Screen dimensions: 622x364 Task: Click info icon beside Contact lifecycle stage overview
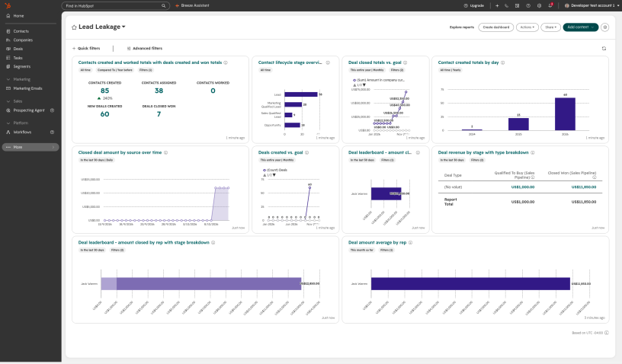pos(328,62)
